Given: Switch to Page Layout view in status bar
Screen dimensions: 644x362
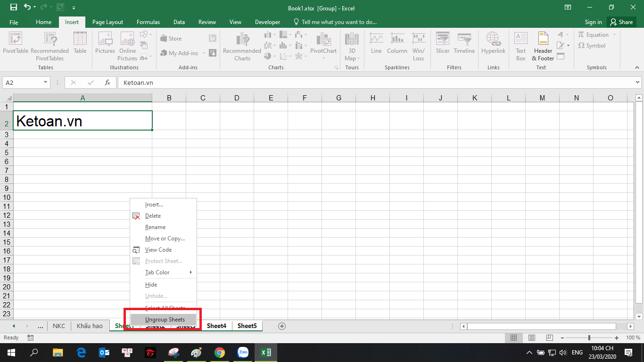Looking at the screenshot, I should 532,338.
